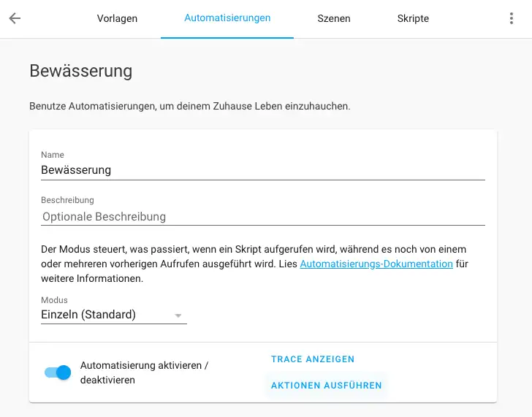The image size is (532, 417).
Task: Switch to the Vorlagen tab
Action: [117, 18]
